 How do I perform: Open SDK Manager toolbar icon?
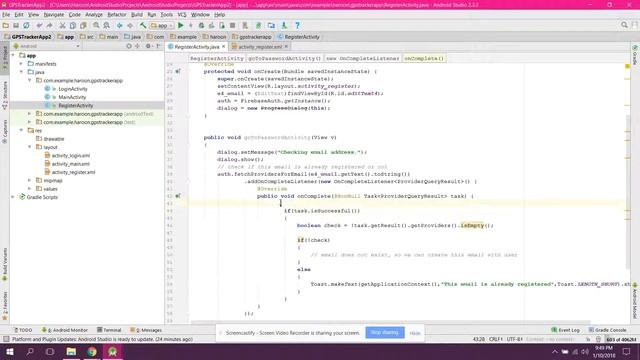tap(284, 25)
